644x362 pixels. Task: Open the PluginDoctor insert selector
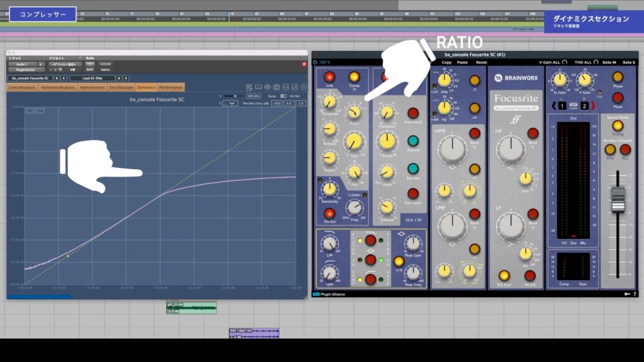point(25,70)
